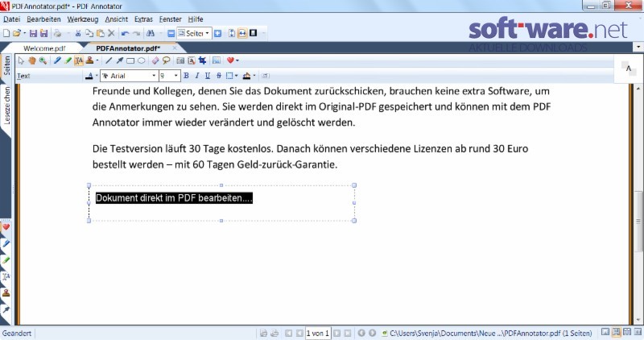Toggle bold formatting

(x=186, y=76)
